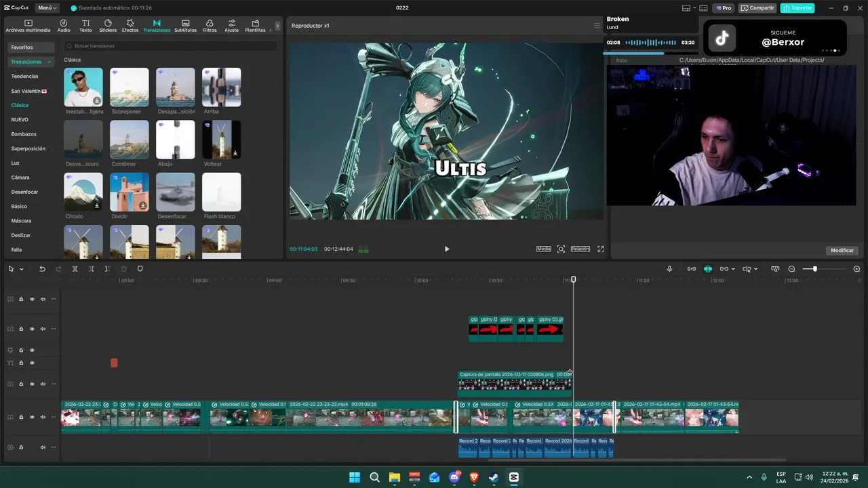Screen dimensions: 868x488
Task: Open the Archivos multimedia tab
Action: (28, 26)
